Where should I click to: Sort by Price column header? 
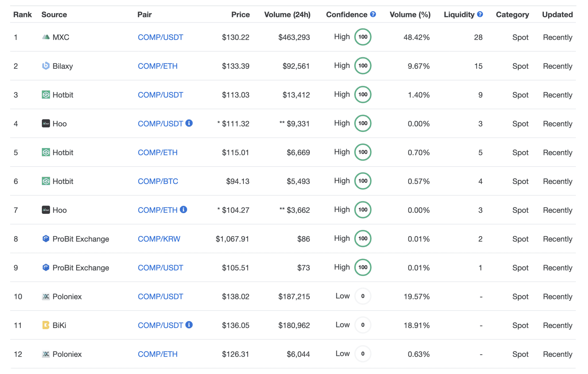pyautogui.click(x=241, y=15)
